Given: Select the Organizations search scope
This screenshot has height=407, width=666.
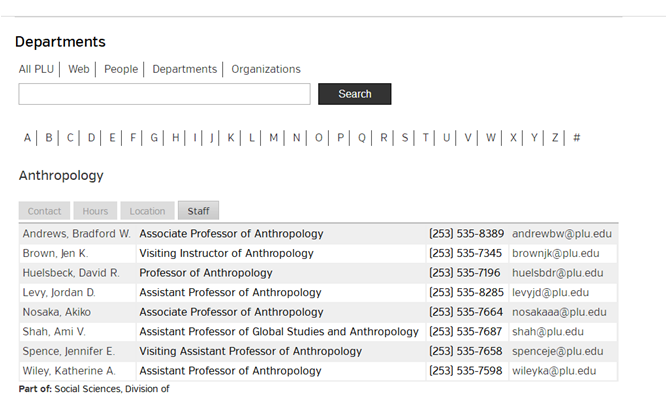Looking at the screenshot, I should [x=266, y=69].
